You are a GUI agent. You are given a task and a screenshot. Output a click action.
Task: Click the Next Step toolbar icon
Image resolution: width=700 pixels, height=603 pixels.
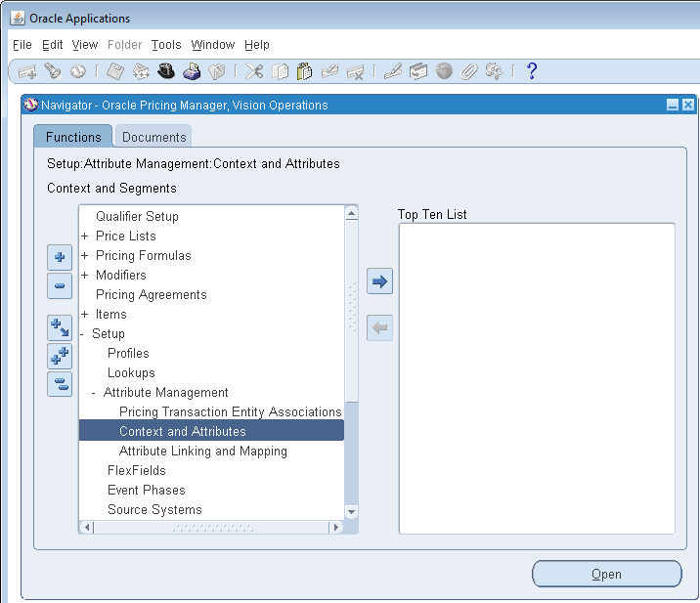[x=141, y=71]
